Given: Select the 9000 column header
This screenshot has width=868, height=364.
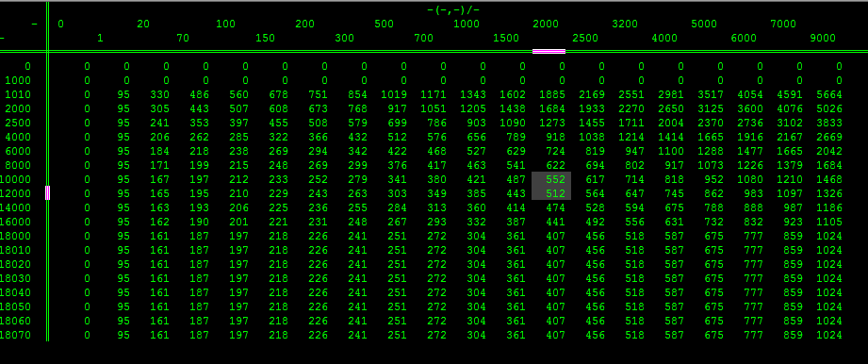Looking at the screenshot, I should coord(823,39).
